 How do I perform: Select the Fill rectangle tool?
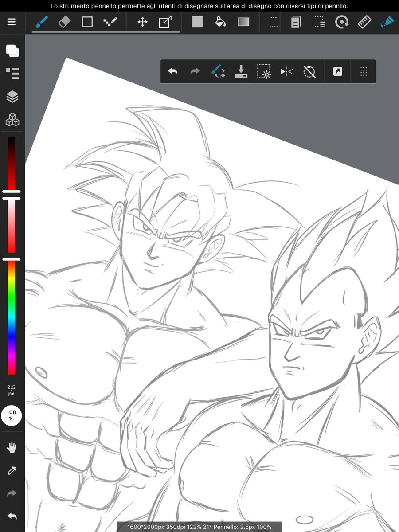coord(197,22)
